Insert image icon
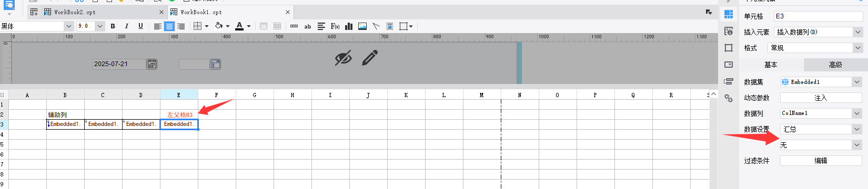This screenshot has height=189, width=868. [362, 26]
